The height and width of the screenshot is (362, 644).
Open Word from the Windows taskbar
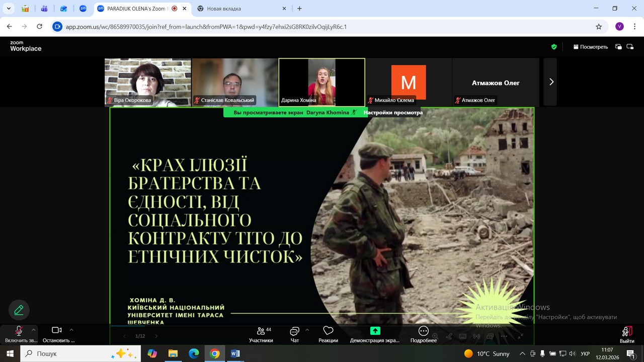[235, 353]
